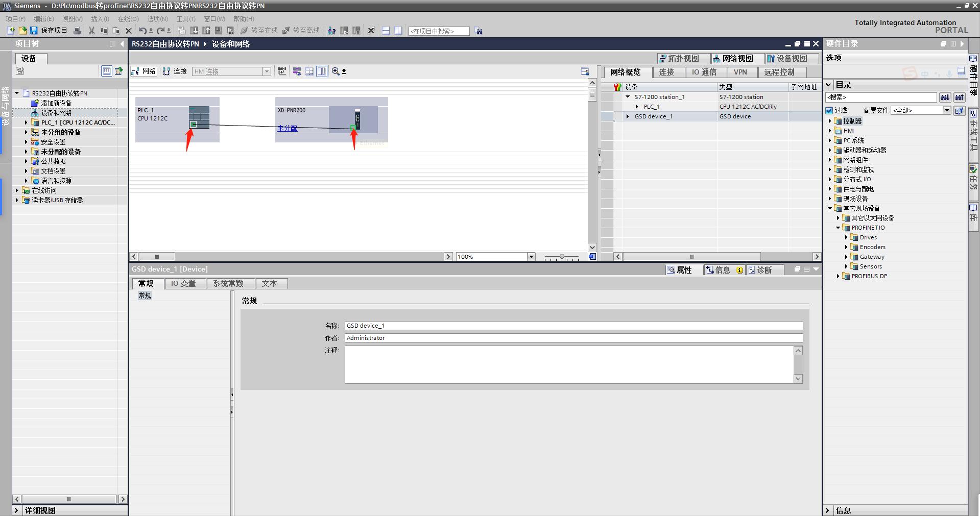This screenshot has width=980, height=516.
Task: Collapse the 目录 catalog section
Action: (x=829, y=85)
